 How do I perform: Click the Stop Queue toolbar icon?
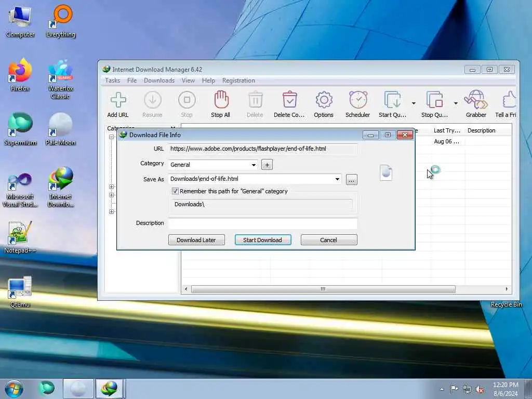pos(435,104)
